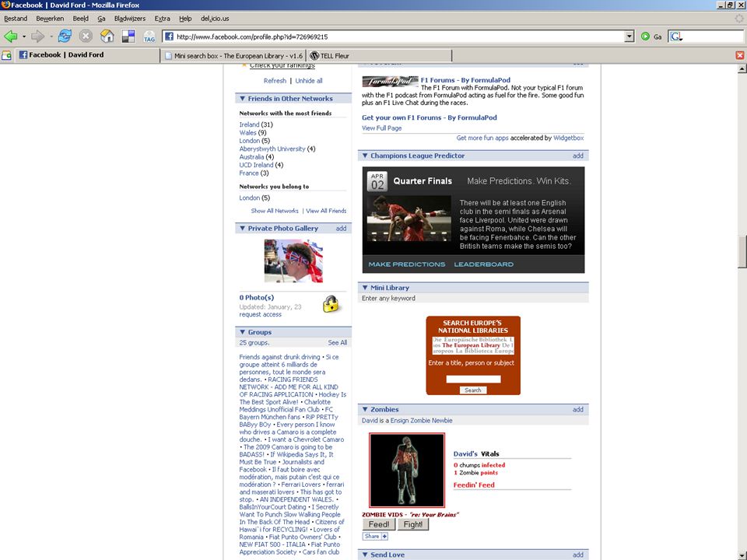Viewport: 747px width, 560px height.
Task: Click the del.icio.us bookmarks icon
Action: point(128,37)
